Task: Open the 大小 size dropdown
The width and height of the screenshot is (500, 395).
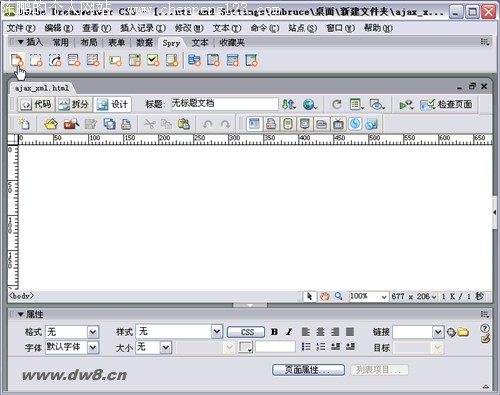Action: tap(166, 347)
